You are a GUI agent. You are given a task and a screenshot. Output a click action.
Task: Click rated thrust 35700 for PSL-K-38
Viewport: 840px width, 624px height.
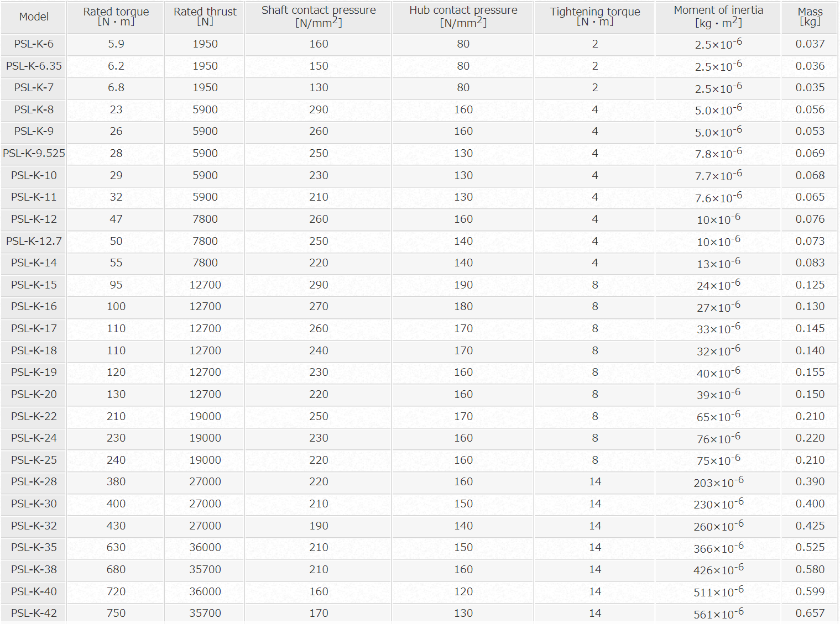[x=205, y=570]
